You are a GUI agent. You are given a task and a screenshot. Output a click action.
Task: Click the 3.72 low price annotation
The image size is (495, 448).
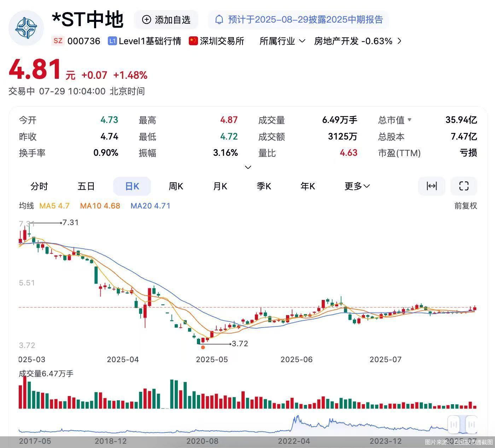point(240,344)
